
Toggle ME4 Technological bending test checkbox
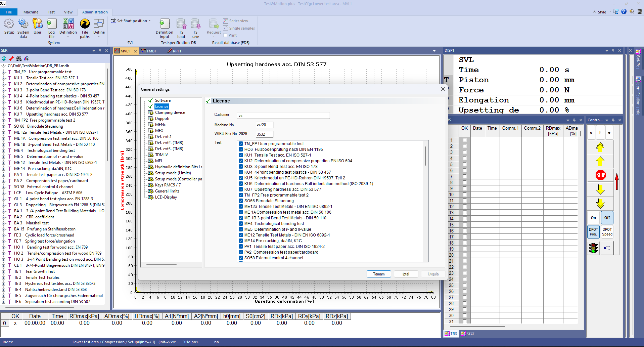tap(241, 224)
